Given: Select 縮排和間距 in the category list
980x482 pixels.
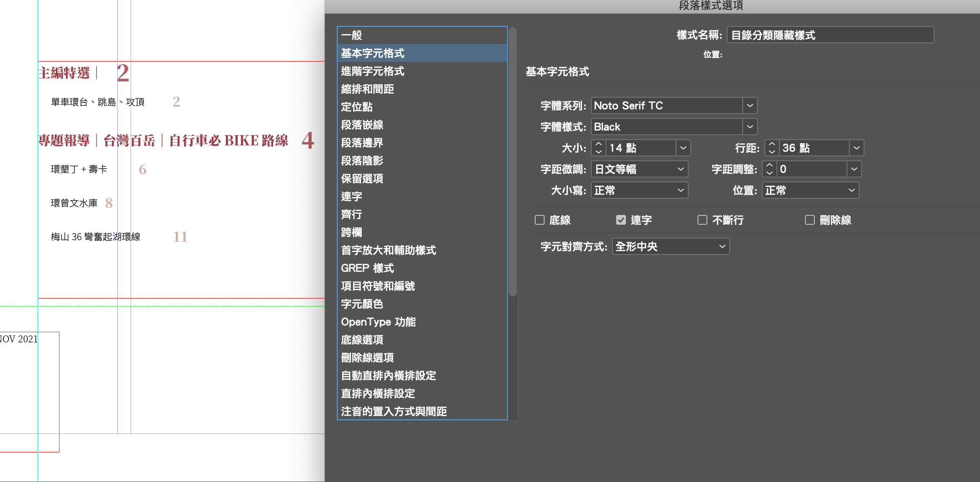Looking at the screenshot, I should [367, 89].
